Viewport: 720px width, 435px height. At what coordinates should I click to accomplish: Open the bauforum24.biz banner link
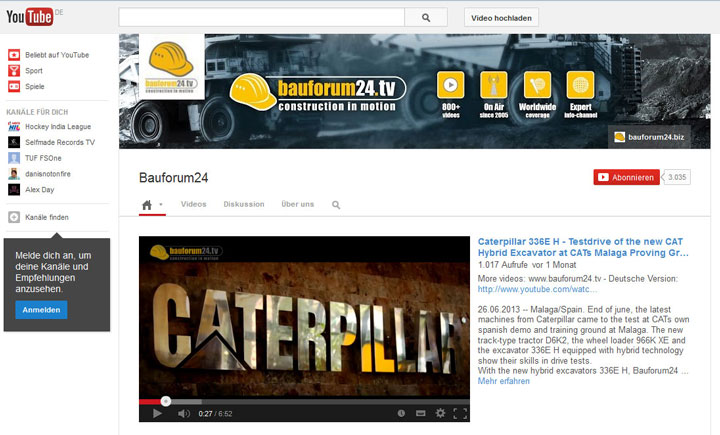649,137
